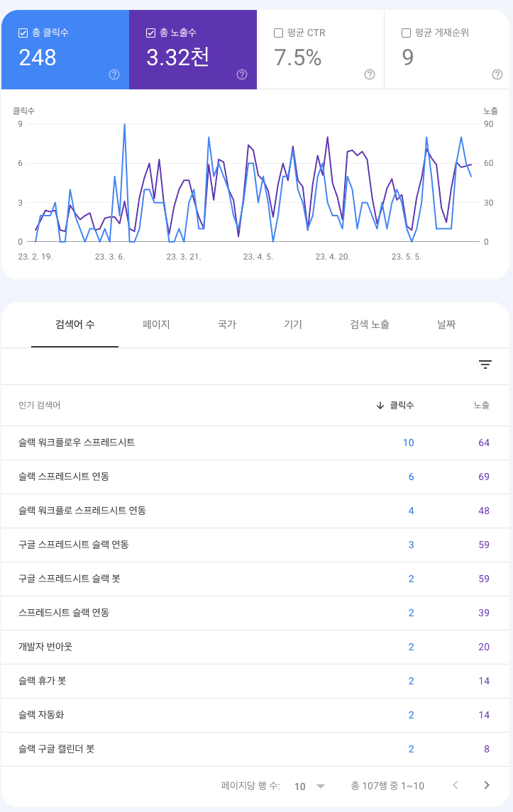The image size is (513, 812).
Task: Click 총 클릭수 value 248
Action: (38, 57)
